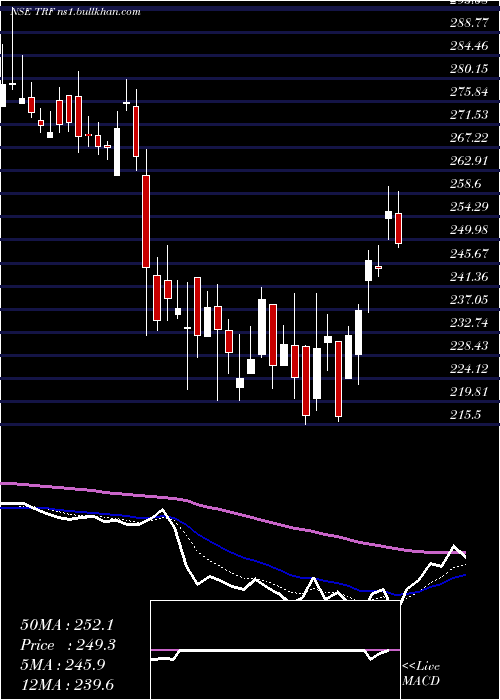
Task: Click the 280.15 price level label
Action: (x=469, y=69)
